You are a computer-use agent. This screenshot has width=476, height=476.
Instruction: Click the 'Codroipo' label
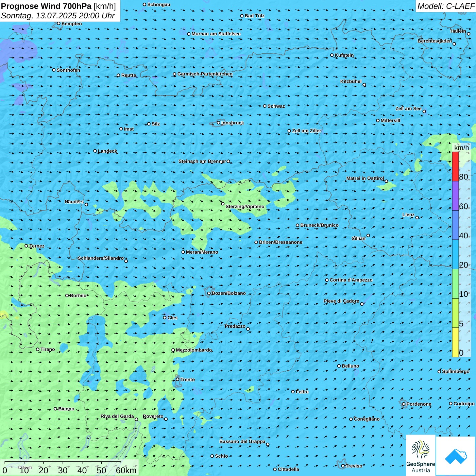point(464,404)
